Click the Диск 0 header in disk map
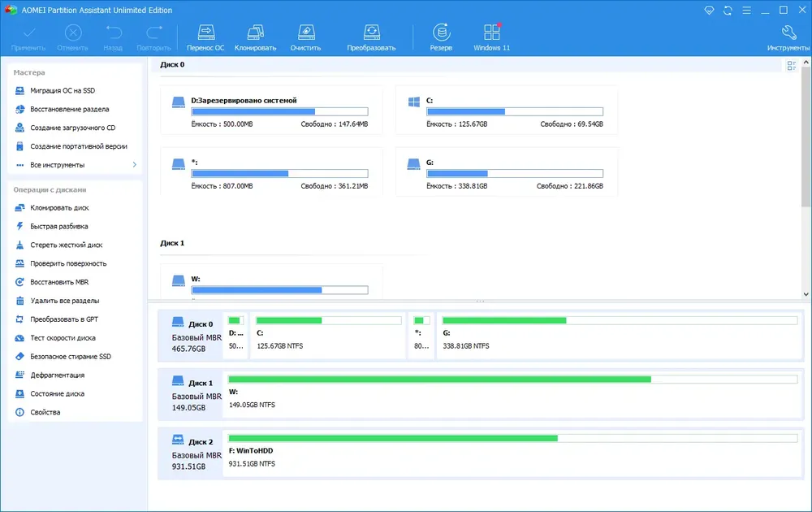 point(191,336)
